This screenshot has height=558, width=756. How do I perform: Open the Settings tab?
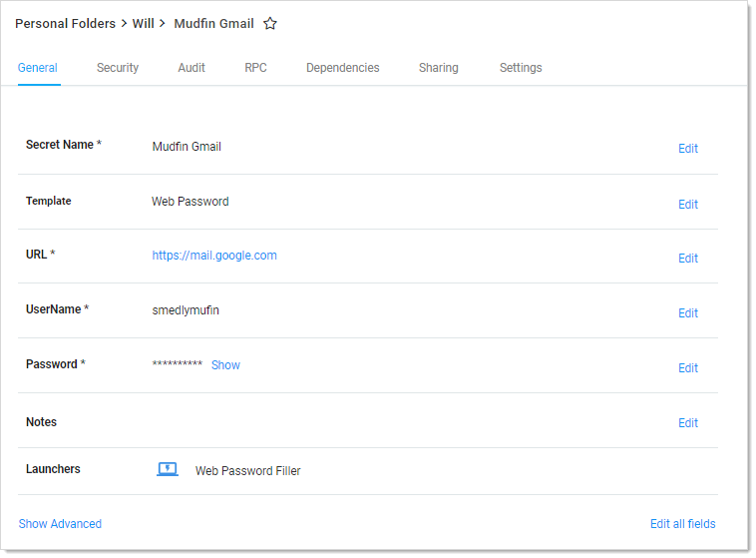pyautogui.click(x=521, y=68)
